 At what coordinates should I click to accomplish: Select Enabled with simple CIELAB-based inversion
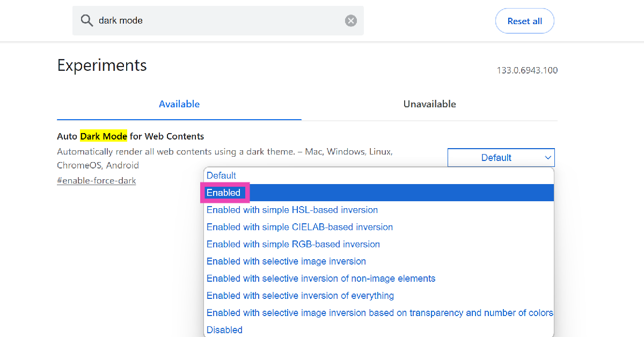(x=299, y=227)
